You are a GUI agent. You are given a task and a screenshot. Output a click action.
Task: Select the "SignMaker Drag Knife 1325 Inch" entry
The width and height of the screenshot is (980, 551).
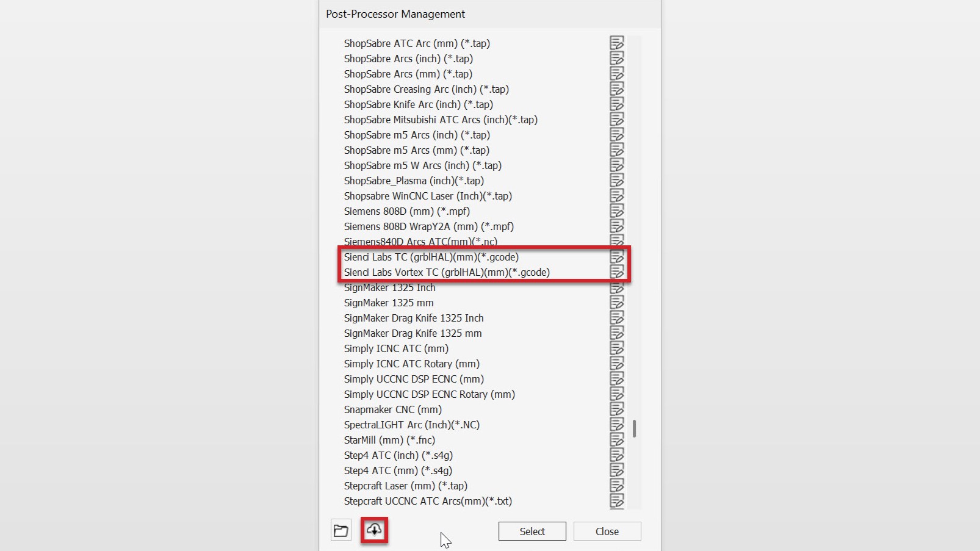coord(414,318)
